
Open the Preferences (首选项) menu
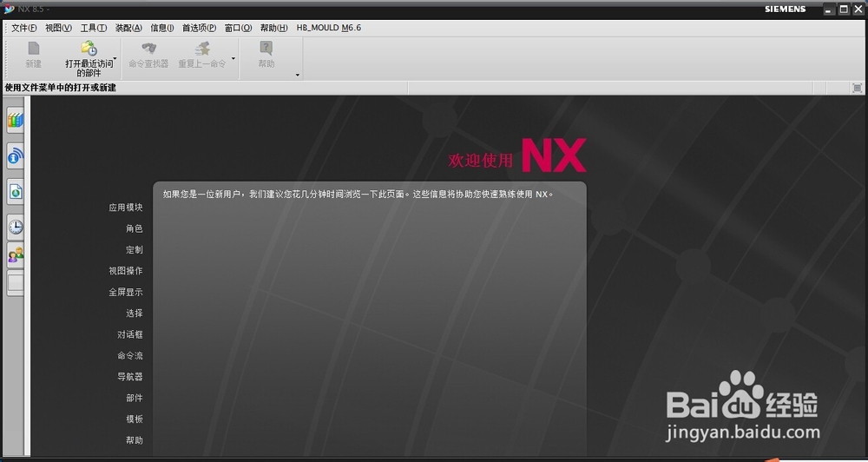point(199,28)
